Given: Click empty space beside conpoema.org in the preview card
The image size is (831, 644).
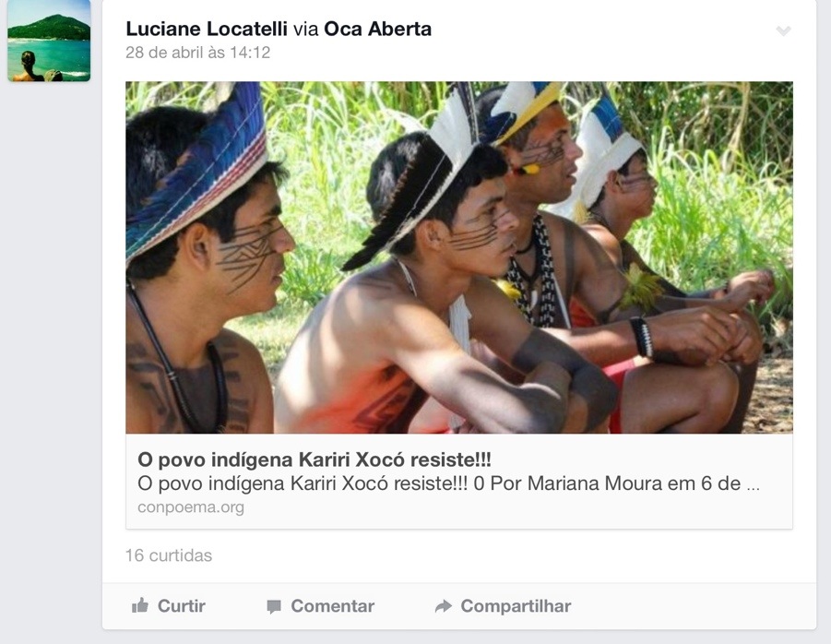Looking at the screenshot, I should click(504, 507).
